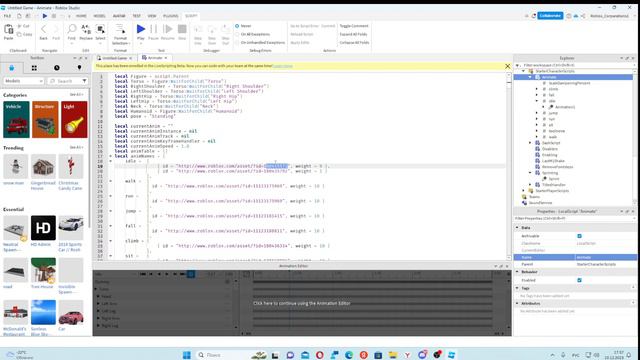The width and height of the screenshot is (640, 360).
Task: Click the Select icon in the Edit group
Action: [100, 29]
